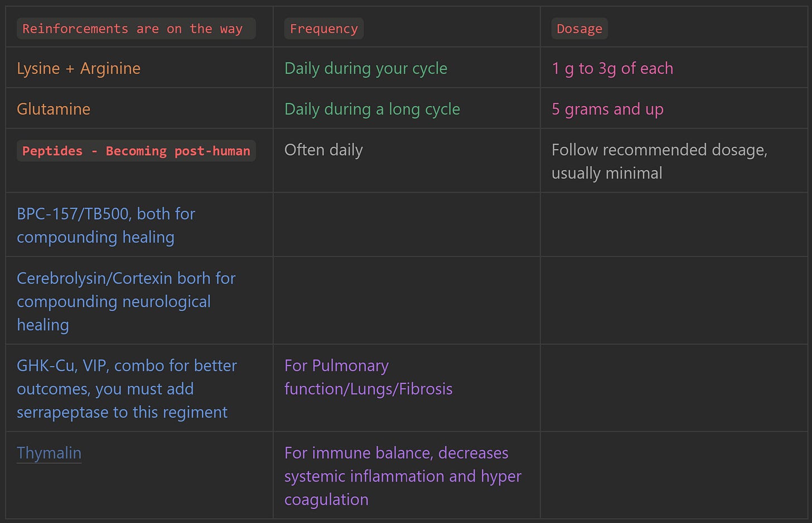Select the Frequency column header
This screenshot has width=812, height=523.
point(324,28)
